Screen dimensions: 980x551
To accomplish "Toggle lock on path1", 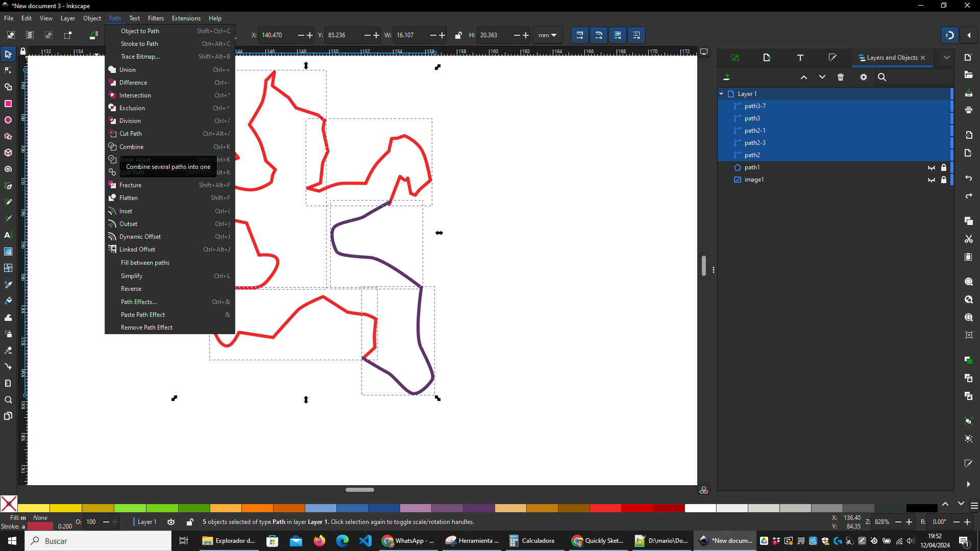I will pyautogui.click(x=944, y=167).
